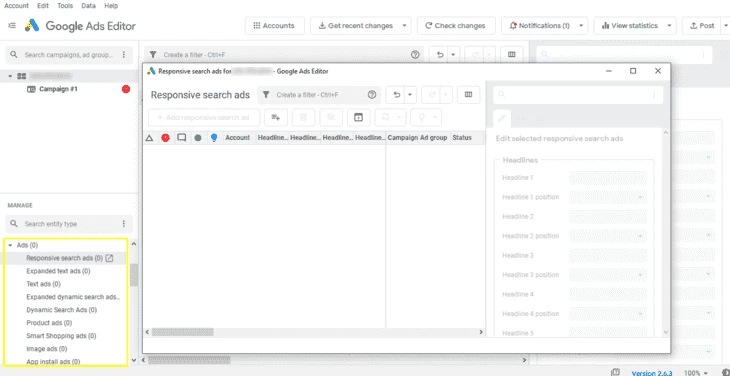Image resolution: width=730 pixels, height=376 pixels.
Task: Open the Notifications dropdown arrow
Action: (x=581, y=26)
